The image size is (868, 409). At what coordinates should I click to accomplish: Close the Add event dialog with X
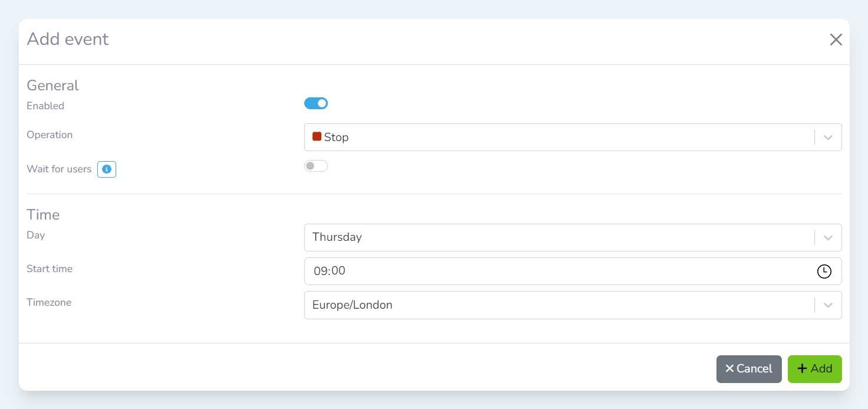[x=836, y=40]
